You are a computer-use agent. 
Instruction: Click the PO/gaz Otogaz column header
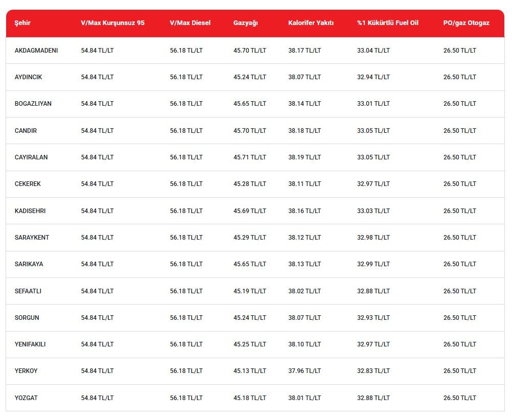466,23
